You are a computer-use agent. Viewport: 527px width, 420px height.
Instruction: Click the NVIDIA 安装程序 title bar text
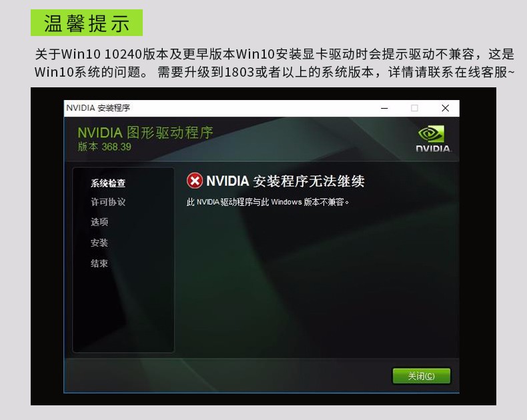(98, 108)
